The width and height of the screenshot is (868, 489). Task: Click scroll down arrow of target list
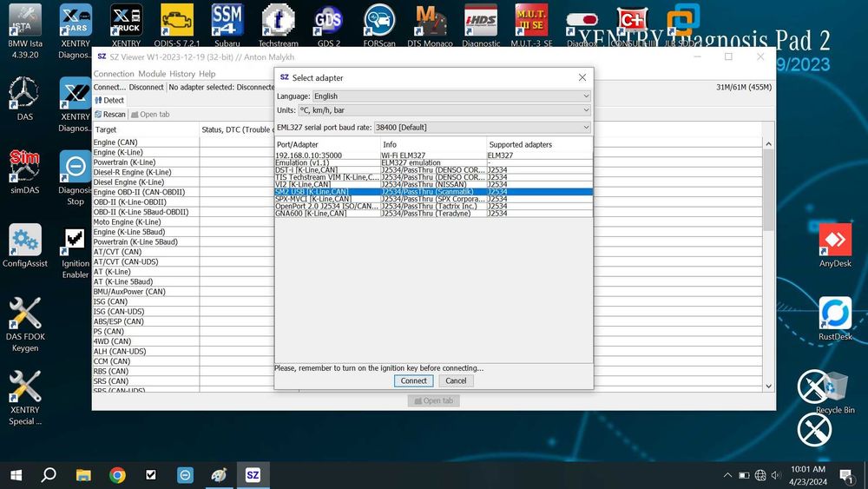[x=768, y=386]
